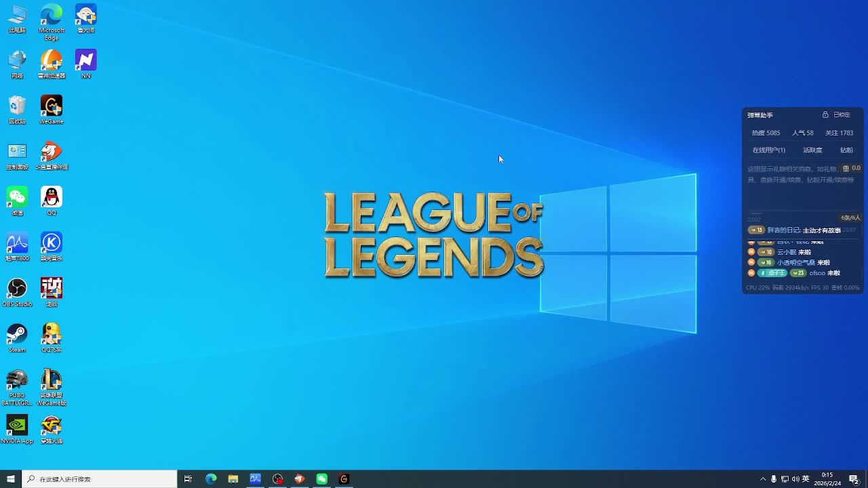Toggle the microphone icon in system tray
Screen dimensions: 868x488
point(774,479)
